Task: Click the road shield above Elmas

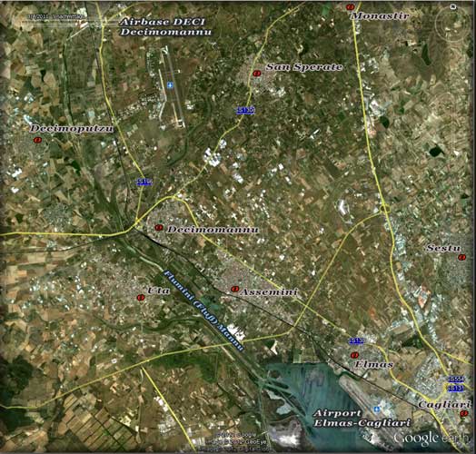Action: click(x=356, y=340)
